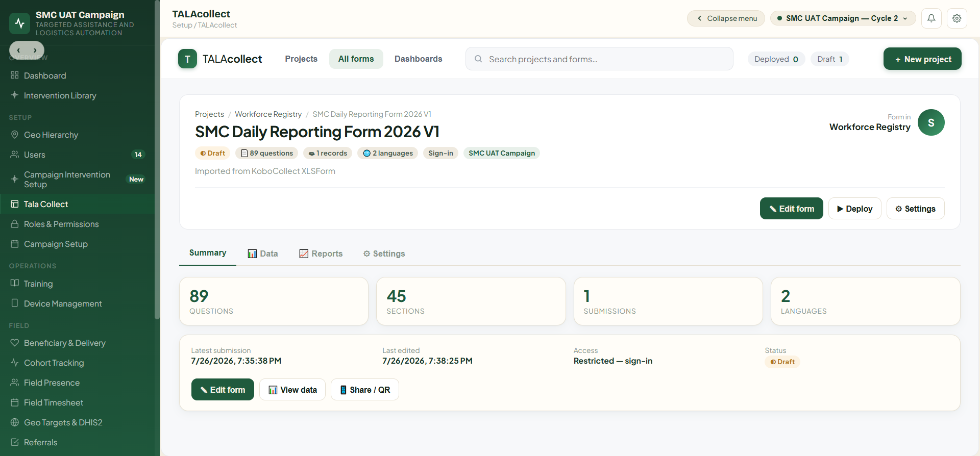
Task: Click Collapse menu button
Action: (x=726, y=18)
